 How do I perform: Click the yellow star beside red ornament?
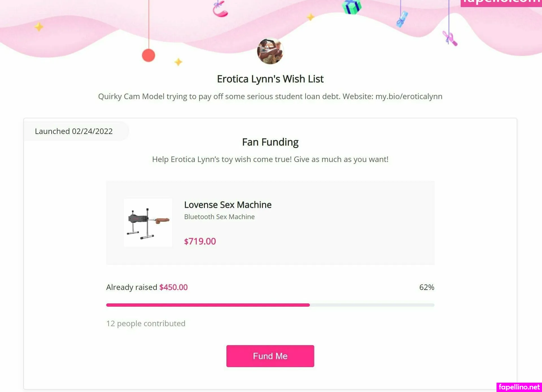[178, 62]
